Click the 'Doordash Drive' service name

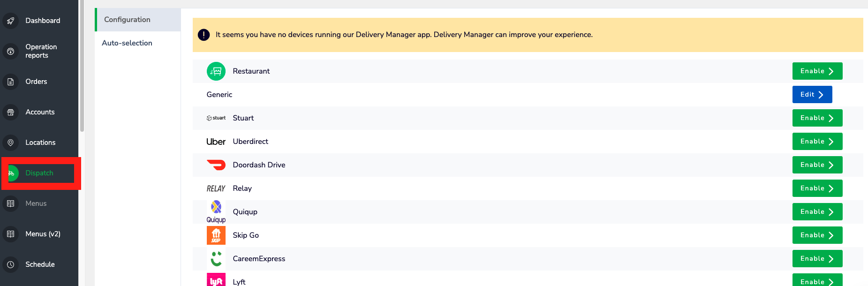(x=259, y=165)
